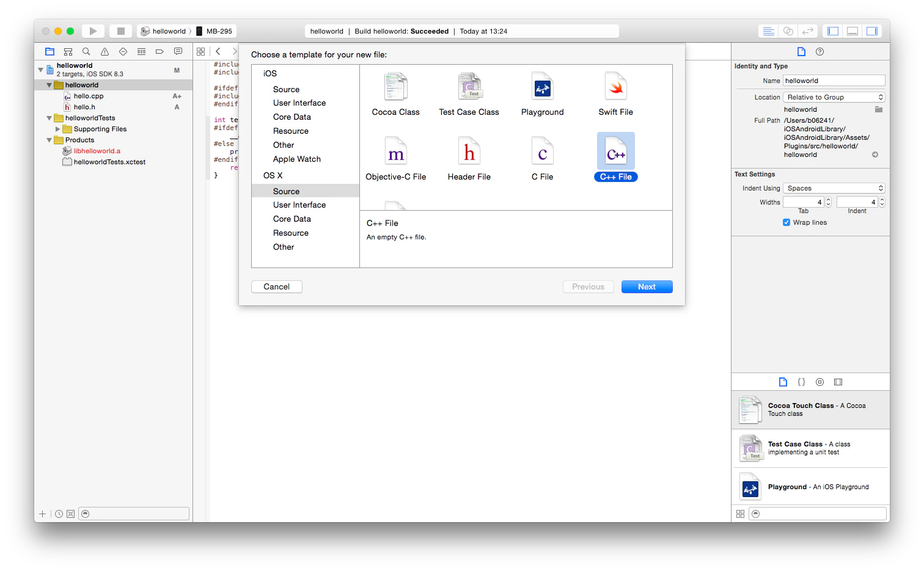Choose the Swift File template

coord(616,94)
